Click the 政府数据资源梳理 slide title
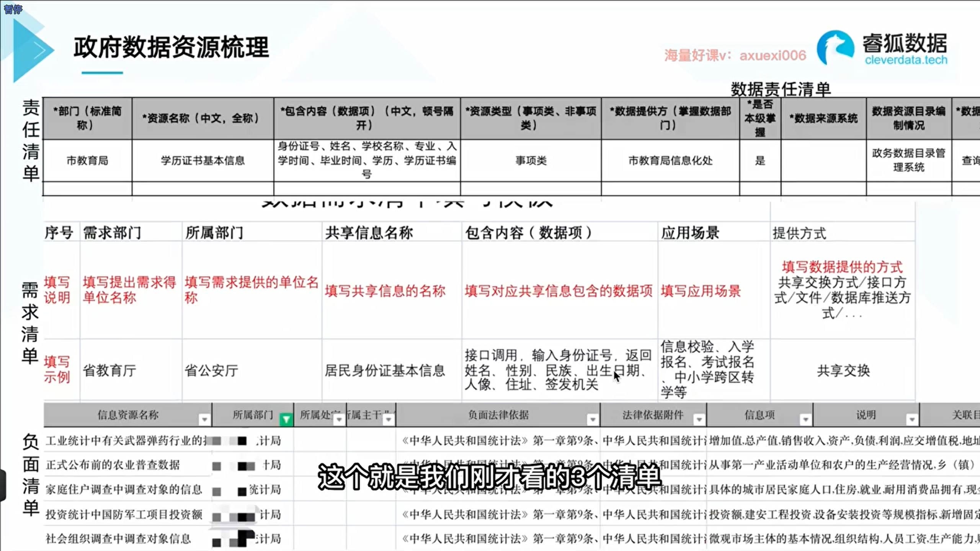980x551 pixels. point(171,47)
